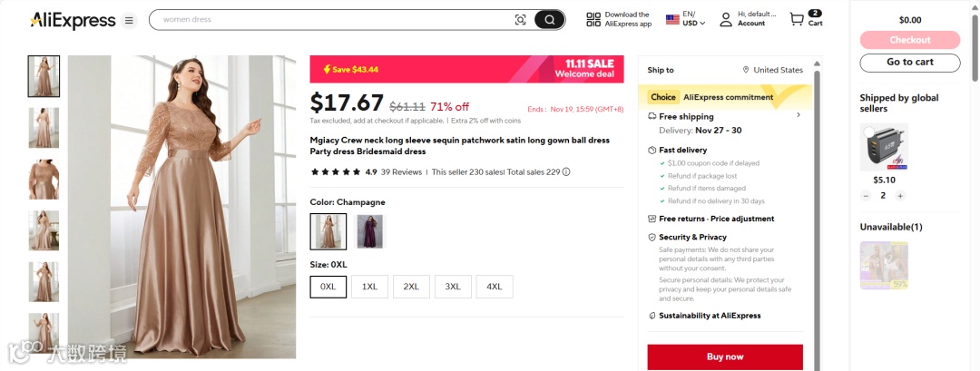The width and height of the screenshot is (980, 371).
Task: Click the image search camera icon
Action: pos(520,20)
